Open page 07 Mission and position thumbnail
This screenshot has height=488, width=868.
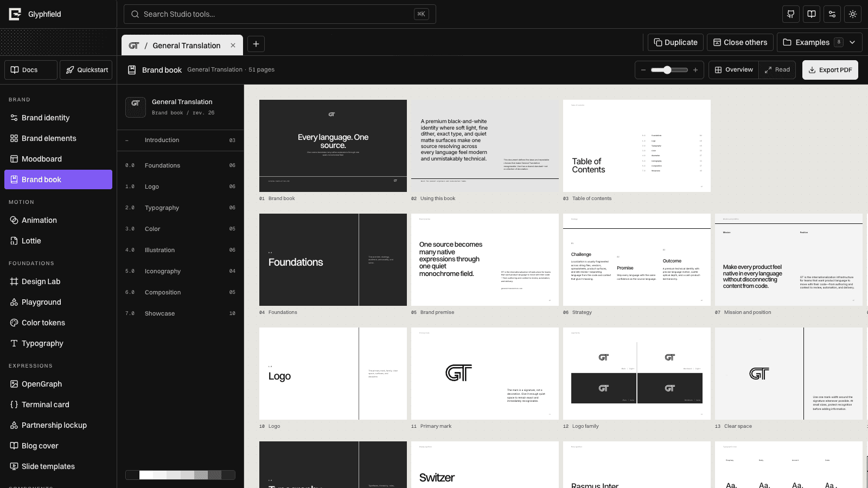point(789,260)
